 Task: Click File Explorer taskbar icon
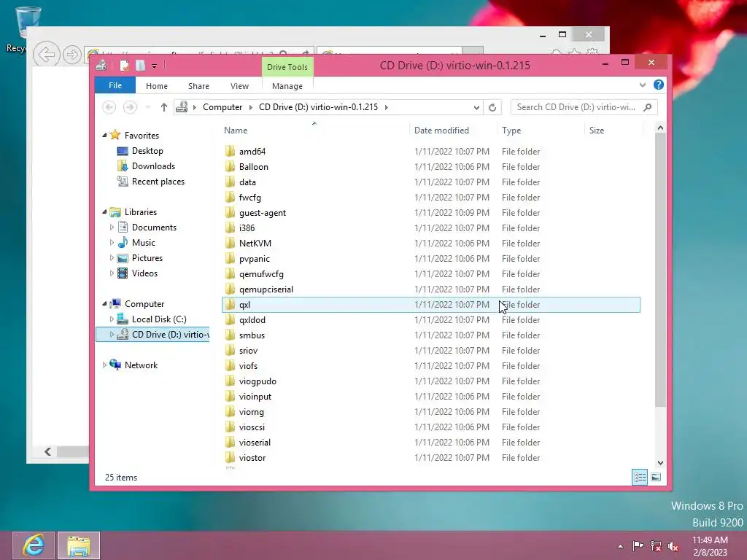(x=79, y=545)
